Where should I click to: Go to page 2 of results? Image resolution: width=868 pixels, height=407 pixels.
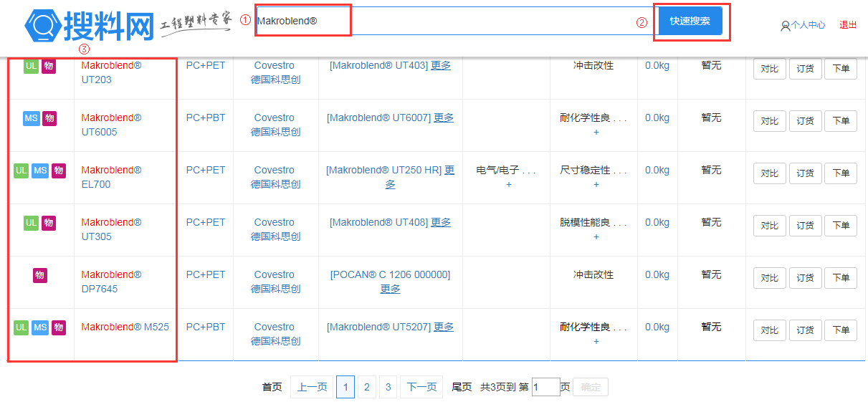[366, 387]
